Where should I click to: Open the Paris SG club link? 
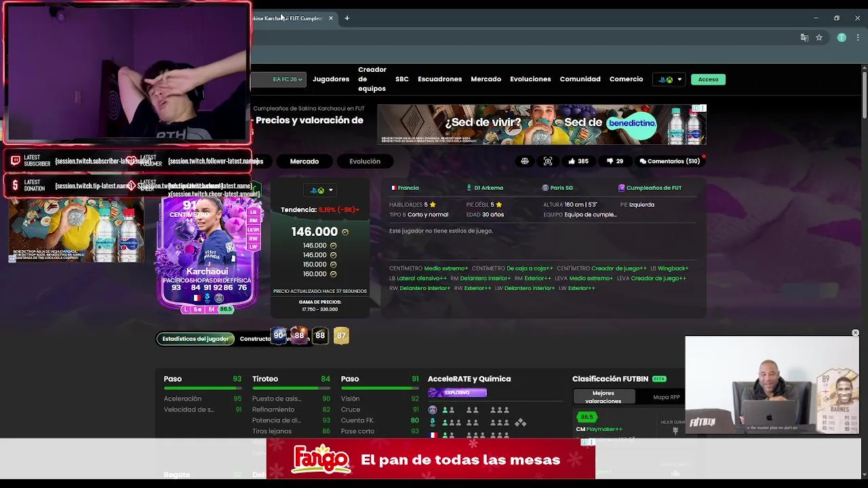point(557,188)
